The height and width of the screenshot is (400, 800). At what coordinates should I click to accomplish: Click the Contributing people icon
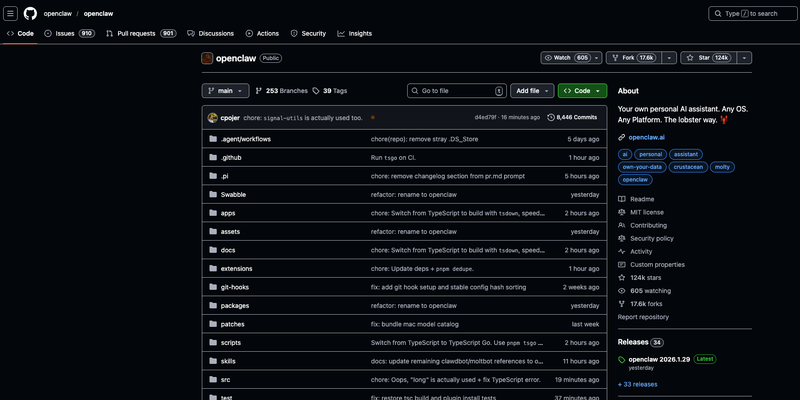pyautogui.click(x=621, y=225)
